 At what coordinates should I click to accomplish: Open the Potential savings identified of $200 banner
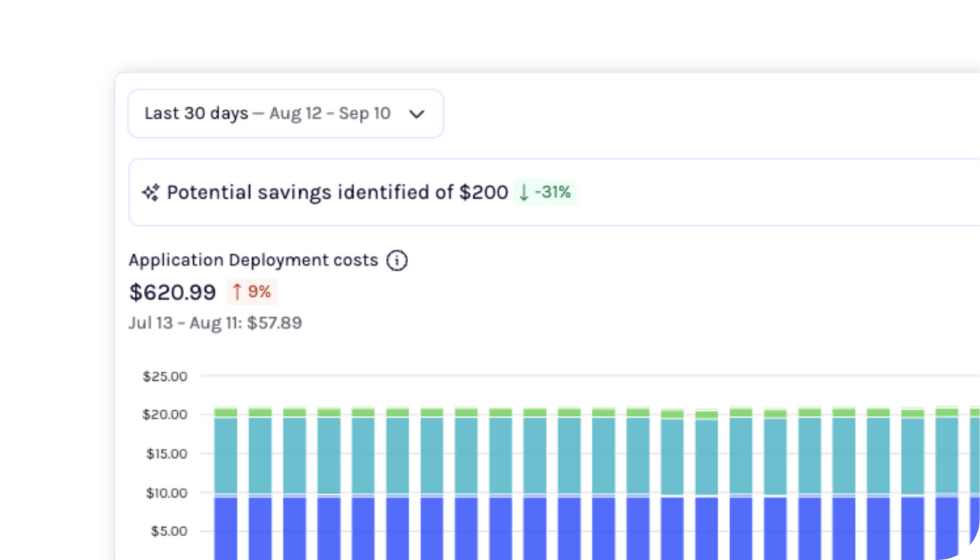click(x=337, y=192)
